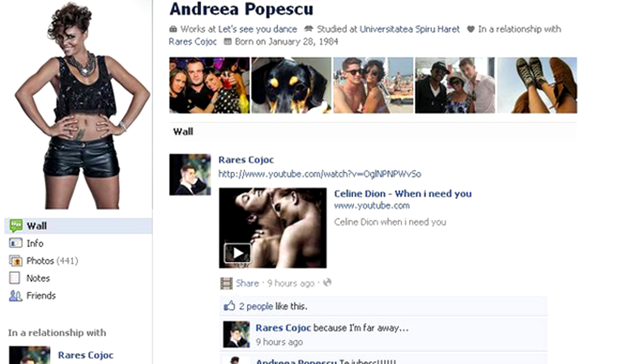Open the YouTube URL in Rares's post
This screenshot has width=644, height=364.
[x=319, y=174]
